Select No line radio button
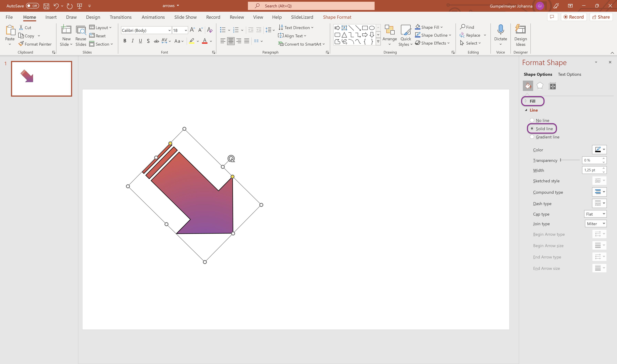Viewport: 617px width, 364px height. [532, 120]
